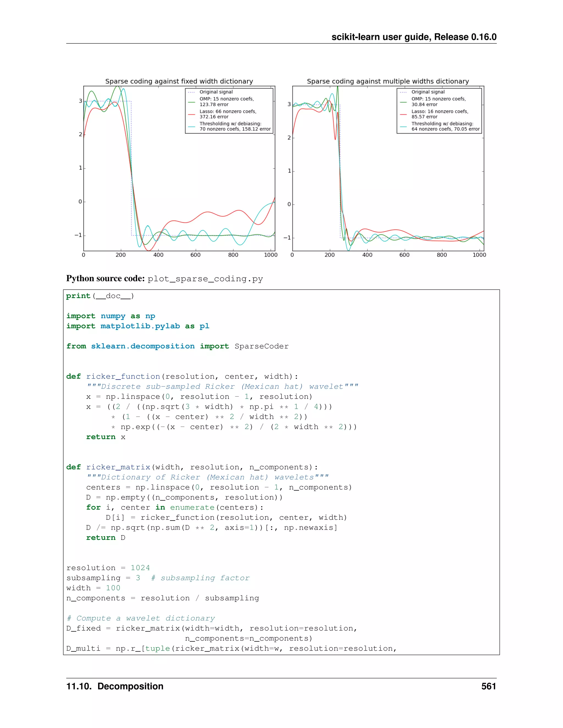Viewport: 563px width, 728px height.
Task: Click the left chart plot area
Action: [x=179, y=169]
